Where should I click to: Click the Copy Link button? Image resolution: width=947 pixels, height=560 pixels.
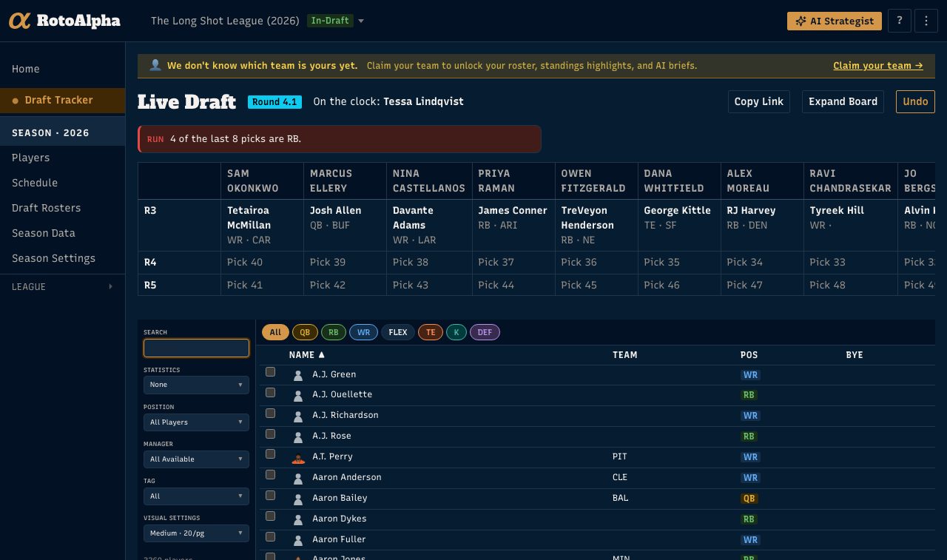[x=759, y=102]
